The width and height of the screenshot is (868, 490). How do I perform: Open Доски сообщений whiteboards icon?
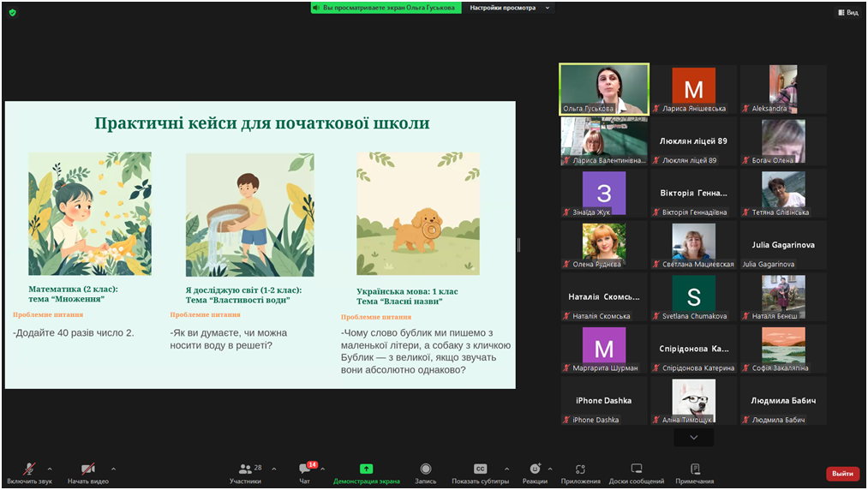point(636,469)
